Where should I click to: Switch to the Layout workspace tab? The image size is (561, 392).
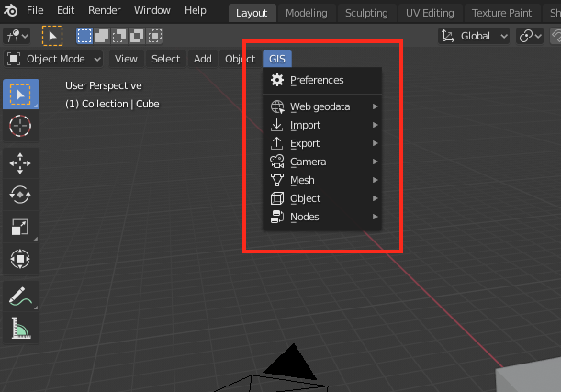pos(252,13)
